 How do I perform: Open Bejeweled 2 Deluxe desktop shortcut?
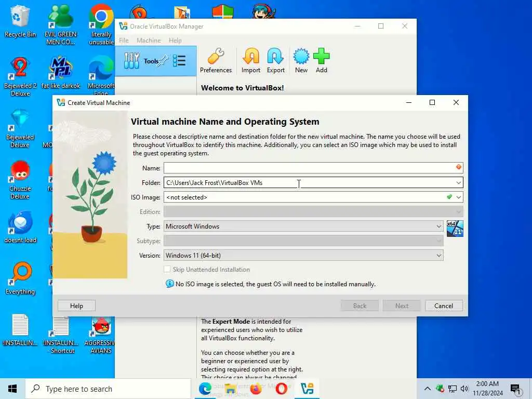coord(20,77)
